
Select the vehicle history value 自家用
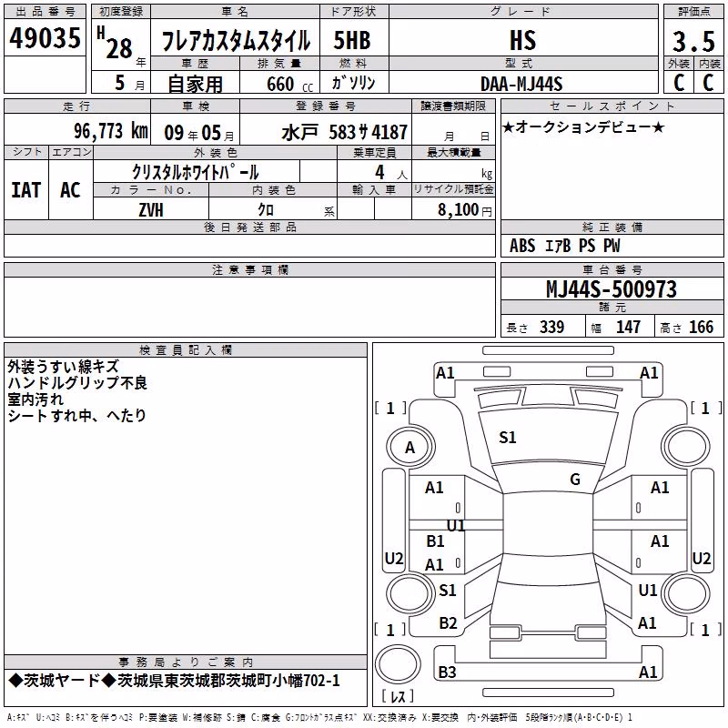coord(195,84)
